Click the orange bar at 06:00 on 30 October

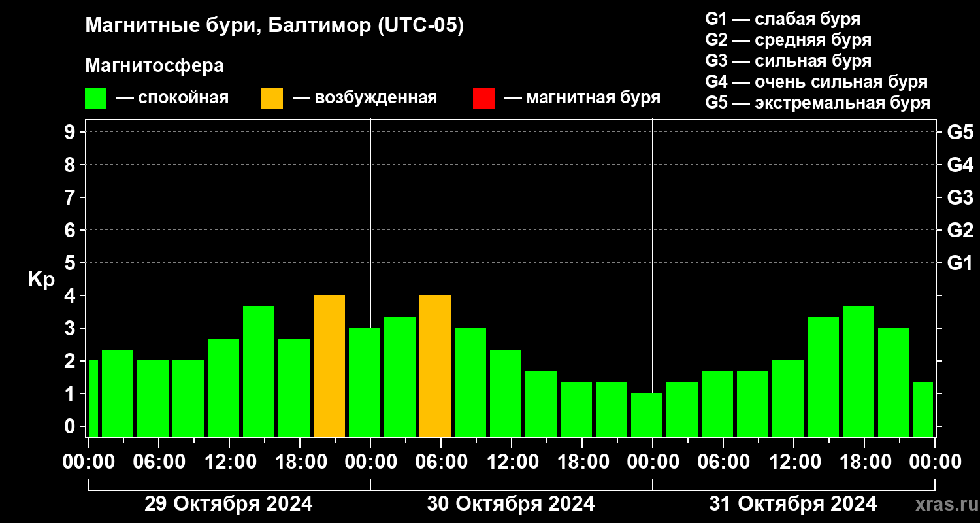(x=435, y=366)
